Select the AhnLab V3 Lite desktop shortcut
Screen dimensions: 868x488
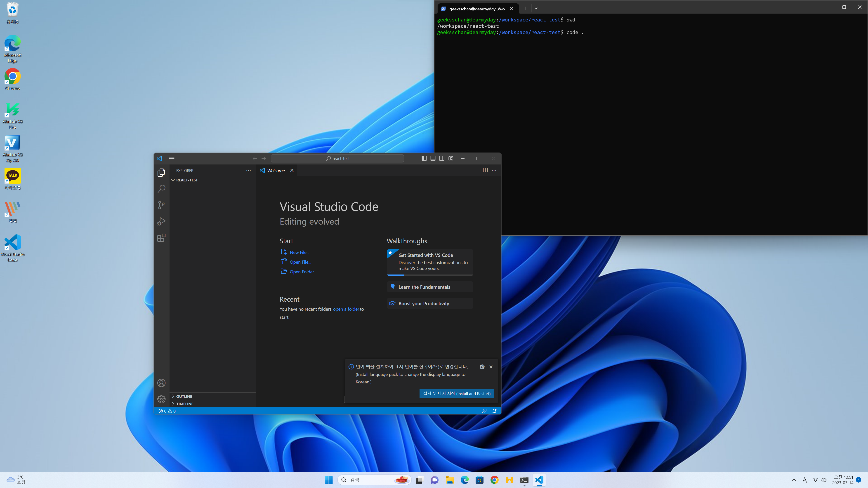point(12,116)
